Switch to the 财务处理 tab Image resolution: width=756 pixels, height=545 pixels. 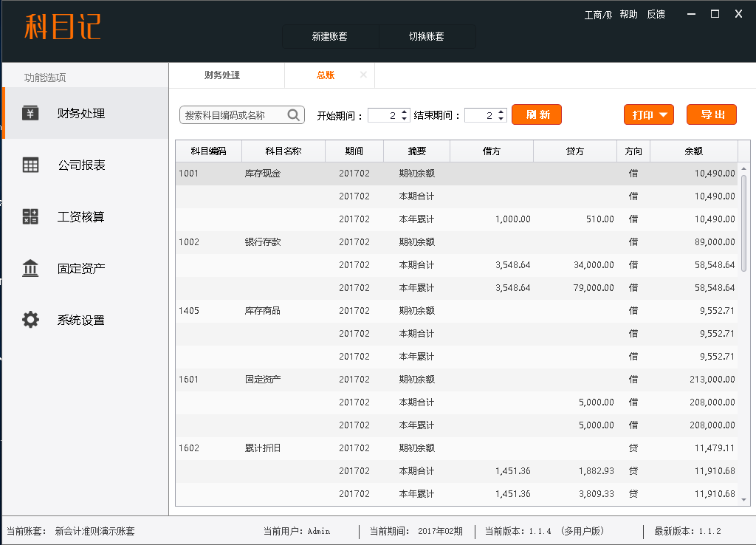222,75
